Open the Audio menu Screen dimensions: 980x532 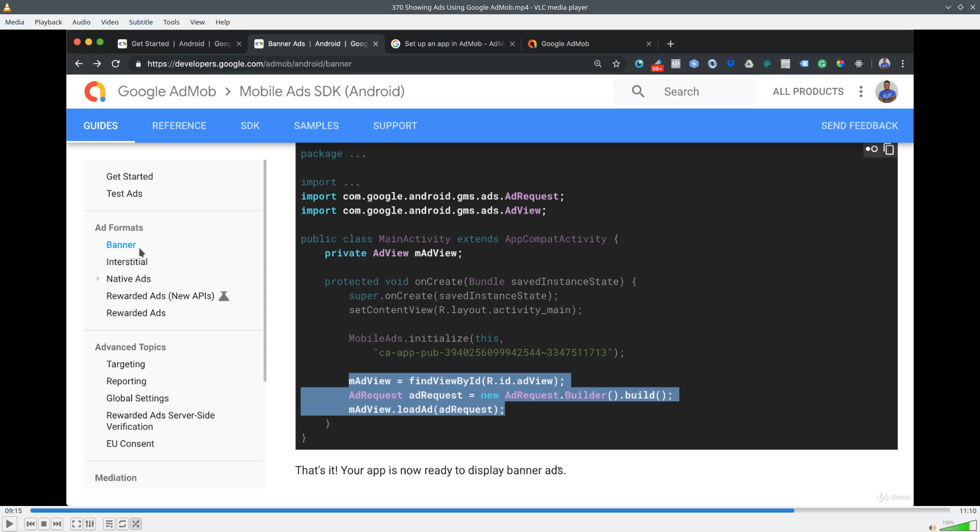82,22
